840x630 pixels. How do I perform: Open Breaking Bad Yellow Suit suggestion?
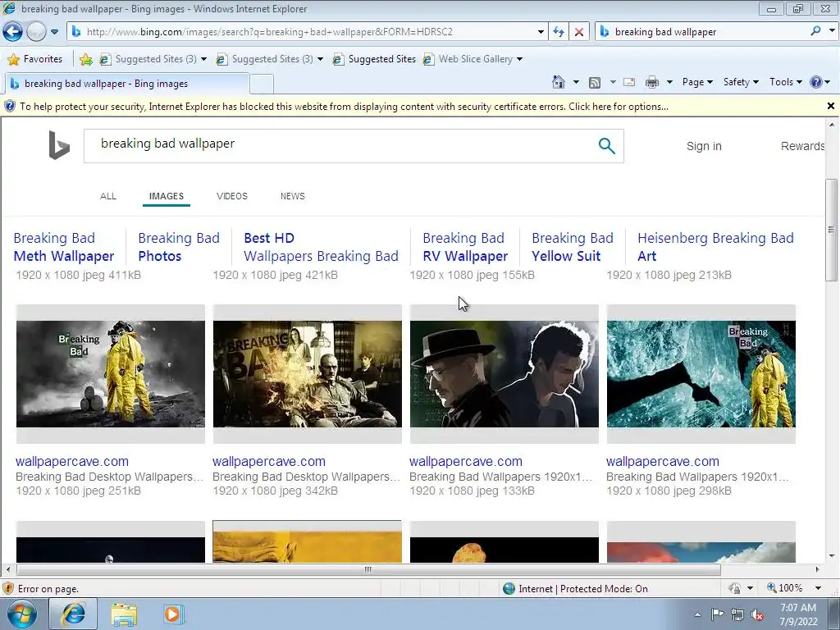572,247
